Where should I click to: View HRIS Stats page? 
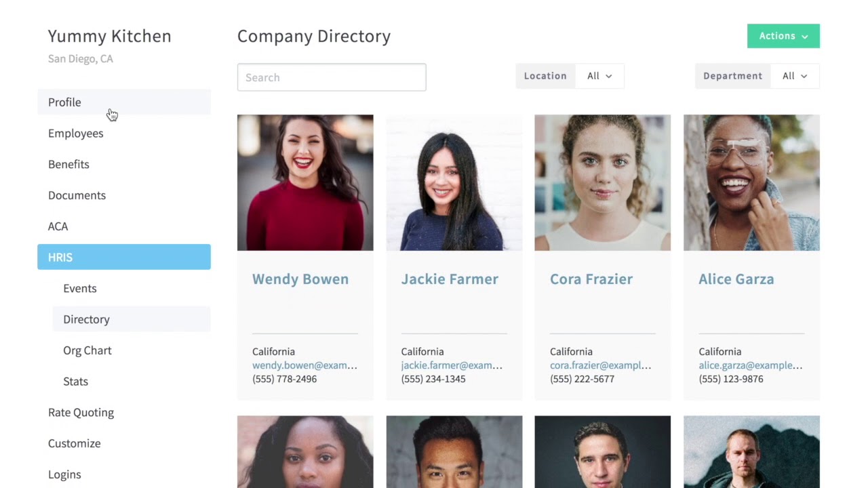pyautogui.click(x=75, y=382)
